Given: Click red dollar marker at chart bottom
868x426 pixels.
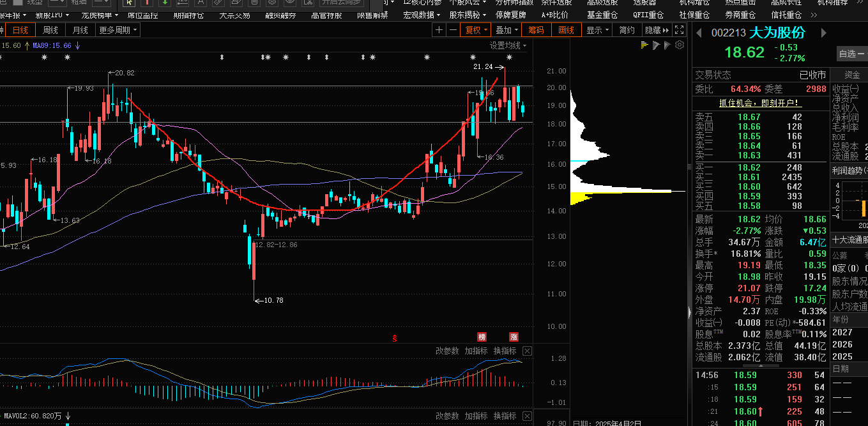Looking at the screenshot, I should 395,337.
